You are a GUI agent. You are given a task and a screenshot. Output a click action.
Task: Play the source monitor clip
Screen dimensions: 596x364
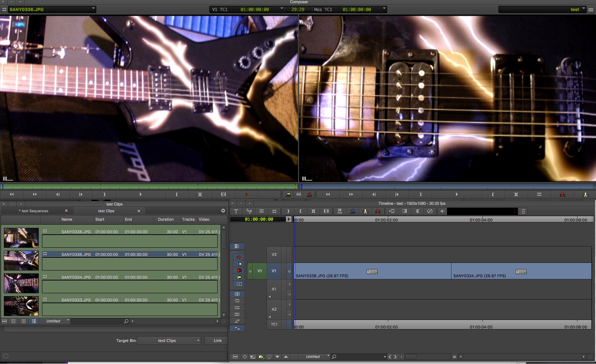[x=140, y=194]
